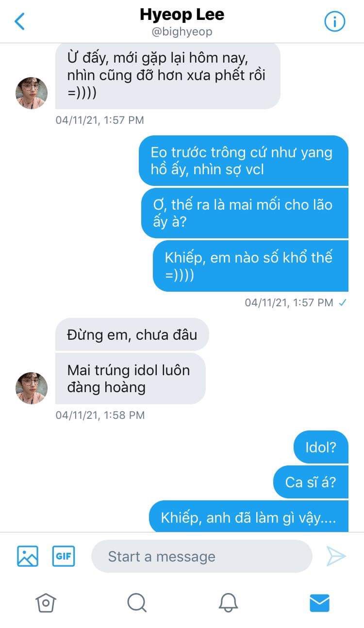The width and height of the screenshot is (364, 628).
Task: Select the Idol? sent message bubble
Action: coord(321,447)
